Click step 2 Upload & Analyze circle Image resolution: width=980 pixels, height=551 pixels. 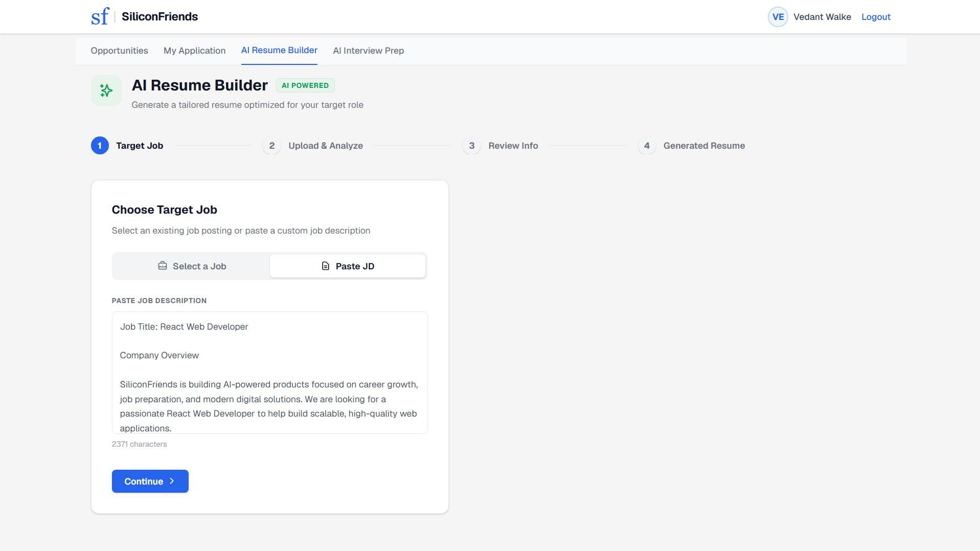pyautogui.click(x=272, y=146)
